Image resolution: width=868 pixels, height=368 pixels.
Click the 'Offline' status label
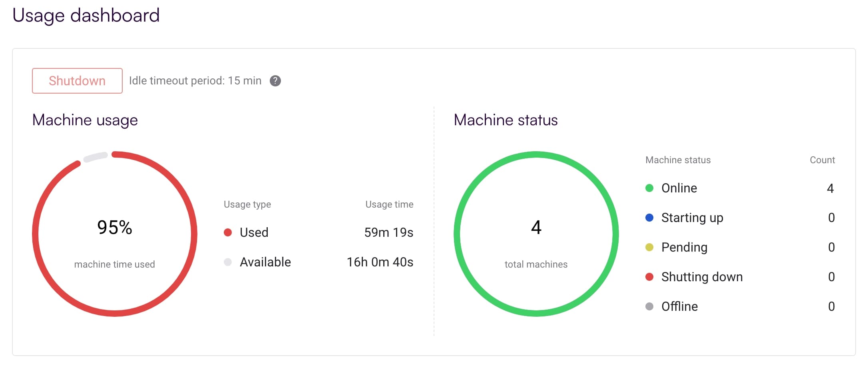coord(680,306)
